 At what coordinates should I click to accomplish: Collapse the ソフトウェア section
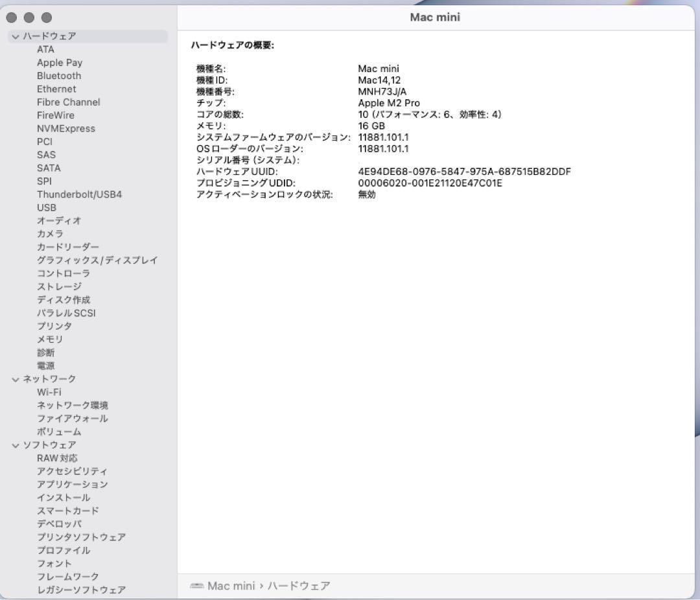tap(14, 444)
